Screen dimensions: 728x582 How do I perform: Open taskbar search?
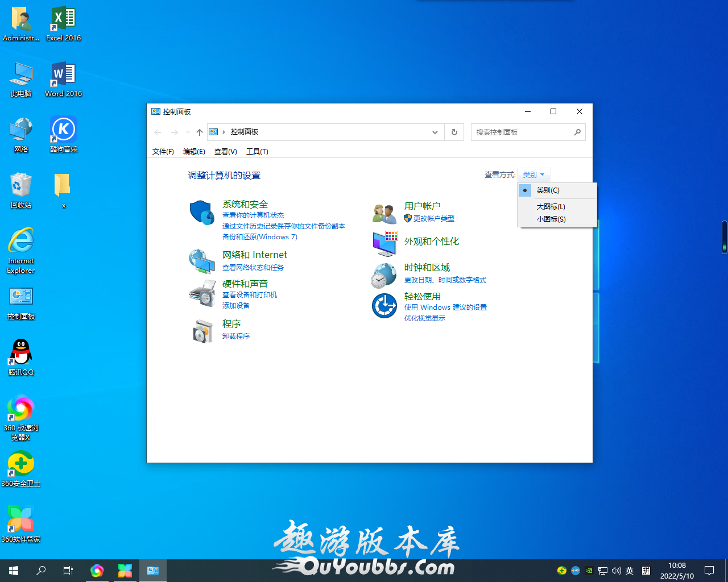pos(41,571)
